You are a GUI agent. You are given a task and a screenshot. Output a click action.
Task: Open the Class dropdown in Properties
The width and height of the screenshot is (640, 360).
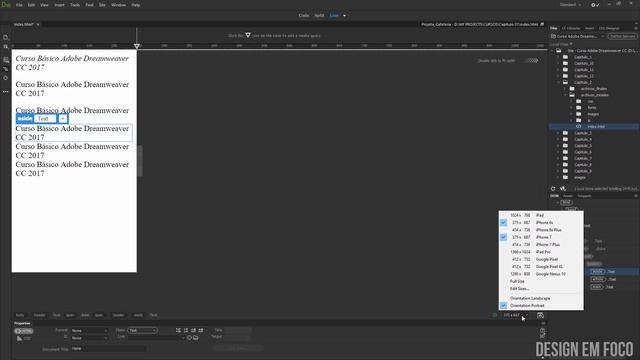[x=142, y=330]
